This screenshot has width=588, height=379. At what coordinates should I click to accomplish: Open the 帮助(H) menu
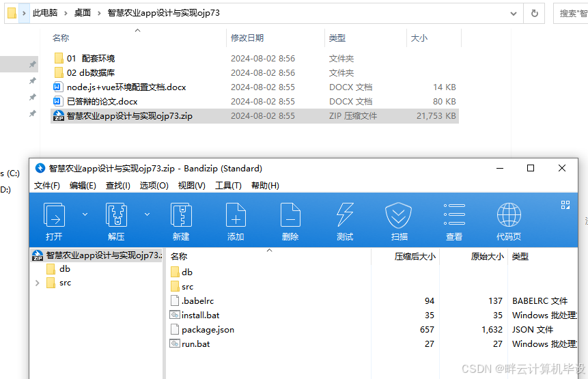[x=265, y=186]
